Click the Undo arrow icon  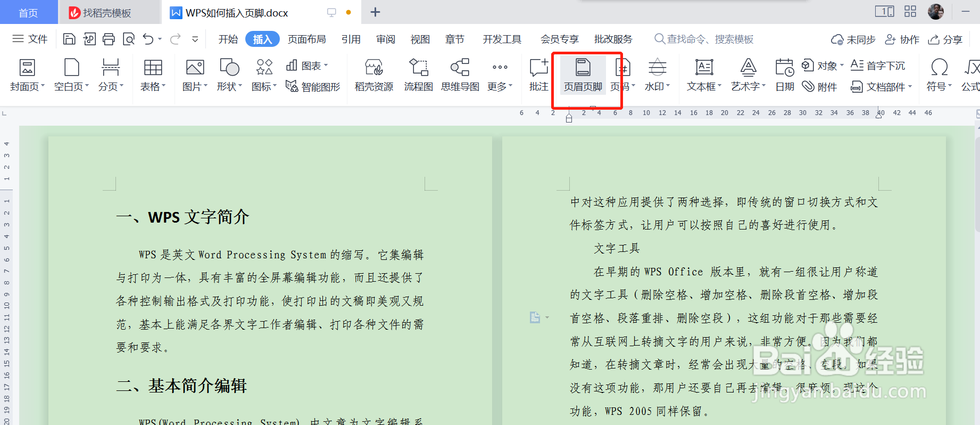pos(148,39)
